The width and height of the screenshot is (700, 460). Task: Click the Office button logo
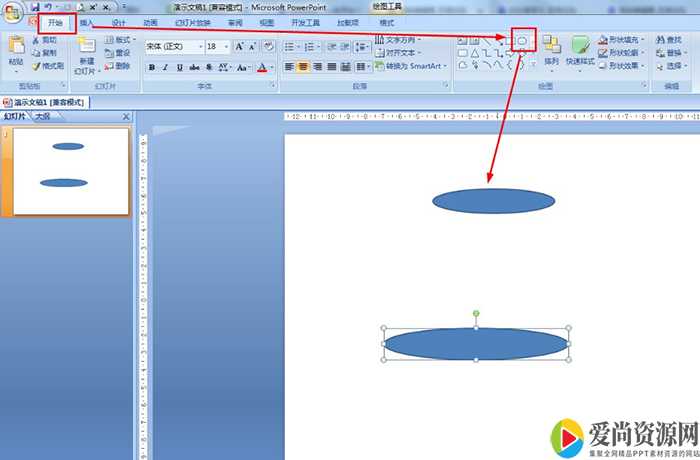coord(14,14)
